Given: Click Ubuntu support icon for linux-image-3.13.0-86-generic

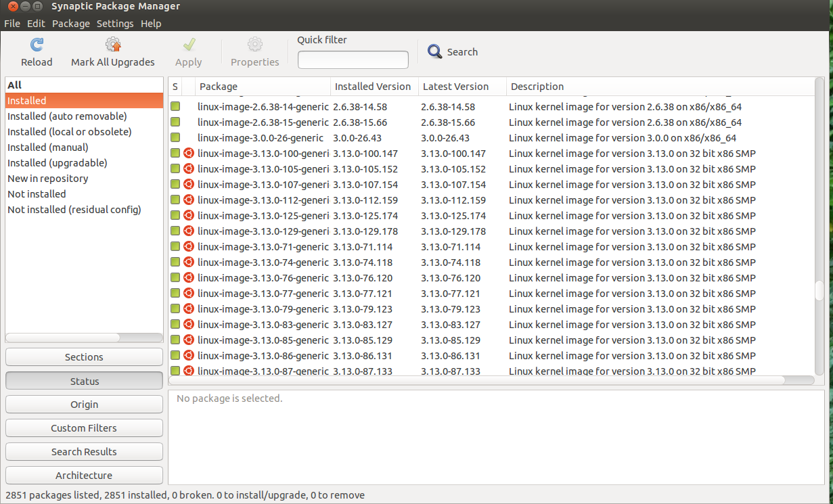Looking at the screenshot, I should tap(189, 356).
